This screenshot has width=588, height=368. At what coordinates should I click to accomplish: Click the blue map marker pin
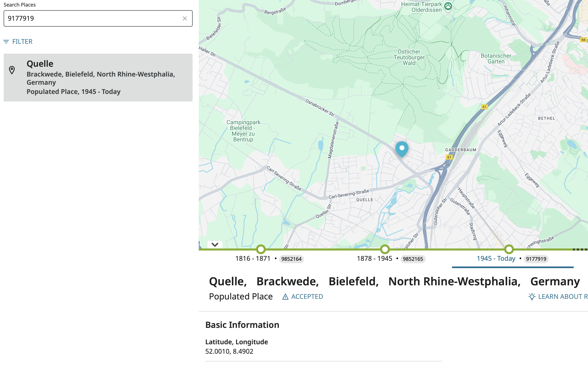click(402, 148)
